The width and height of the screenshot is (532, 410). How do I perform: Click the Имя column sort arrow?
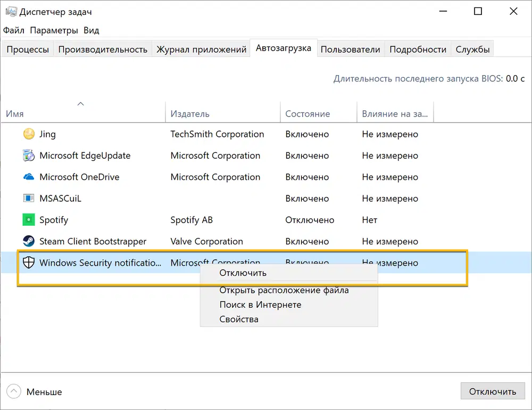[81, 104]
